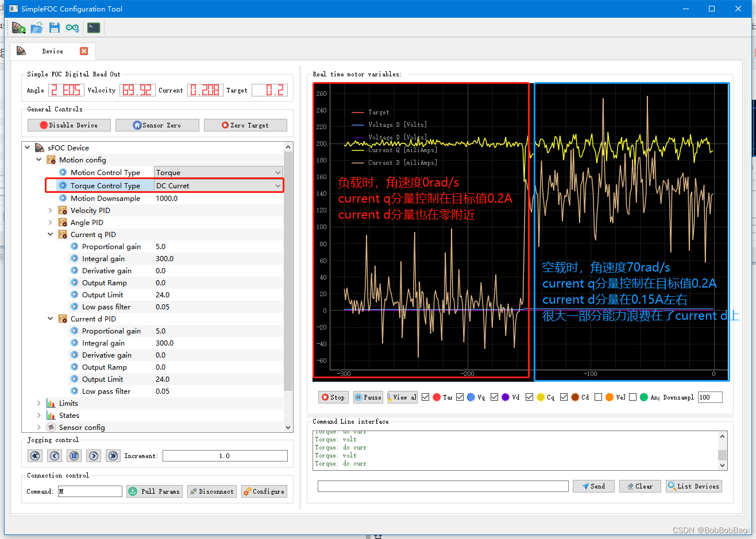Open the Torque Control Type dropdown

[x=219, y=185]
